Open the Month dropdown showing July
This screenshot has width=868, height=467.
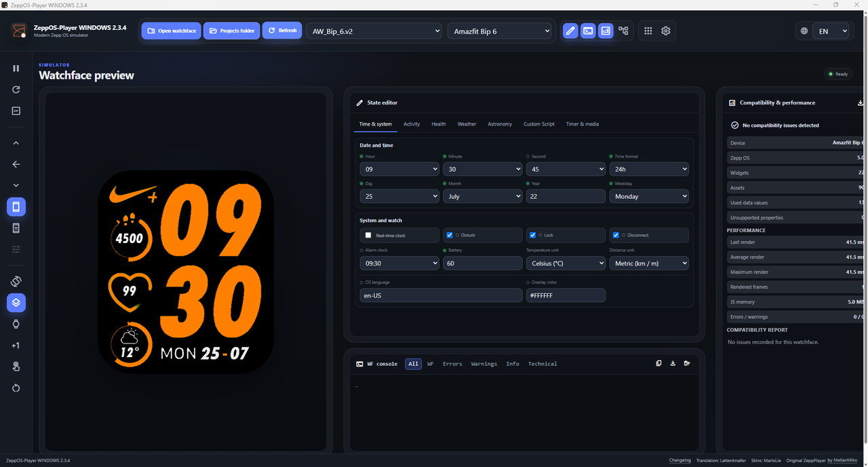pyautogui.click(x=482, y=196)
